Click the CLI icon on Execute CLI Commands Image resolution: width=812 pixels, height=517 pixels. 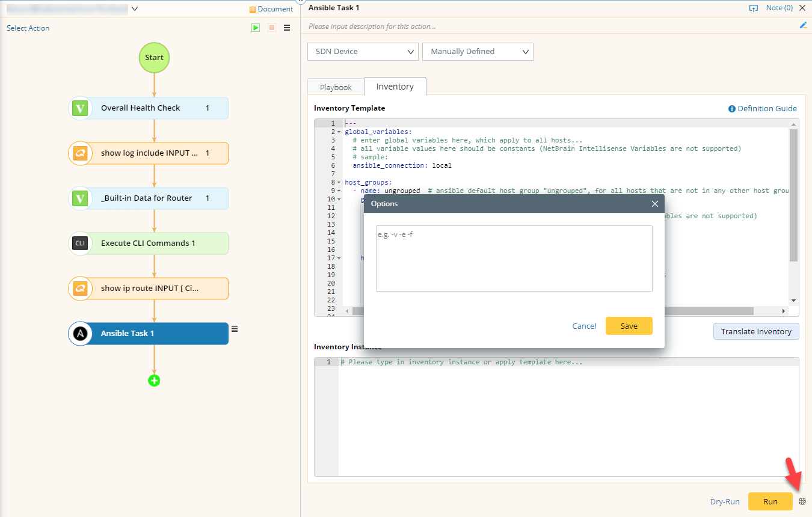point(80,243)
